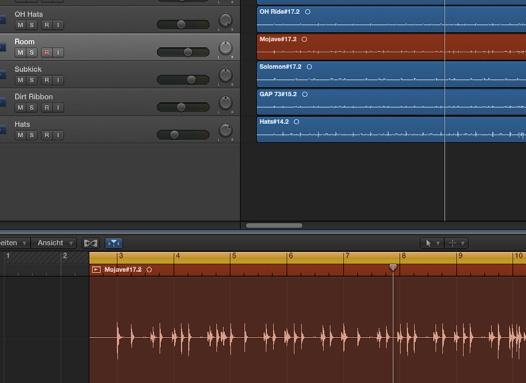The height and width of the screenshot is (383, 526).
Task: Mute the OH Hats track
Action: [x=20, y=25]
